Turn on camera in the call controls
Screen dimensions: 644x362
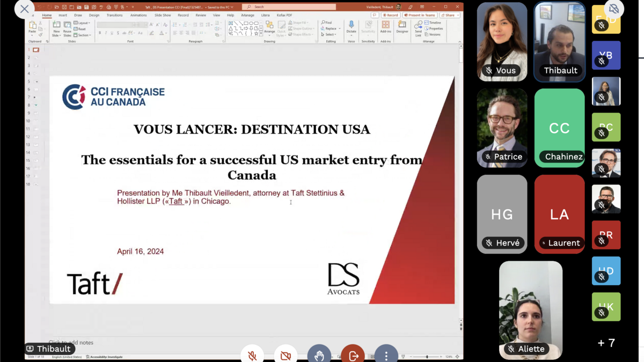tap(286, 356)
